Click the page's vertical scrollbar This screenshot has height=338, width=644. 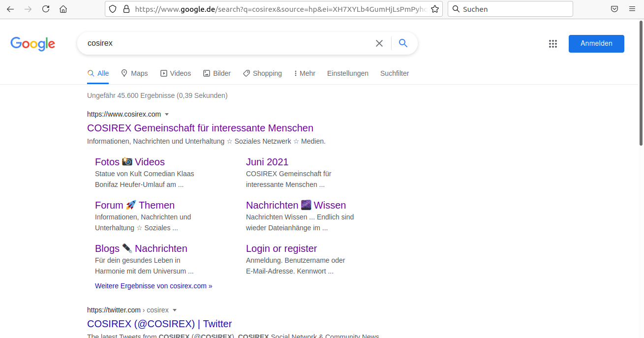[641, 84]
